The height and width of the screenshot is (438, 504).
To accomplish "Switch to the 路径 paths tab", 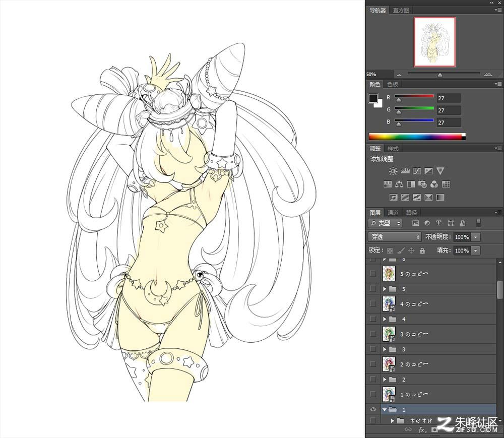I will point(411,212).
